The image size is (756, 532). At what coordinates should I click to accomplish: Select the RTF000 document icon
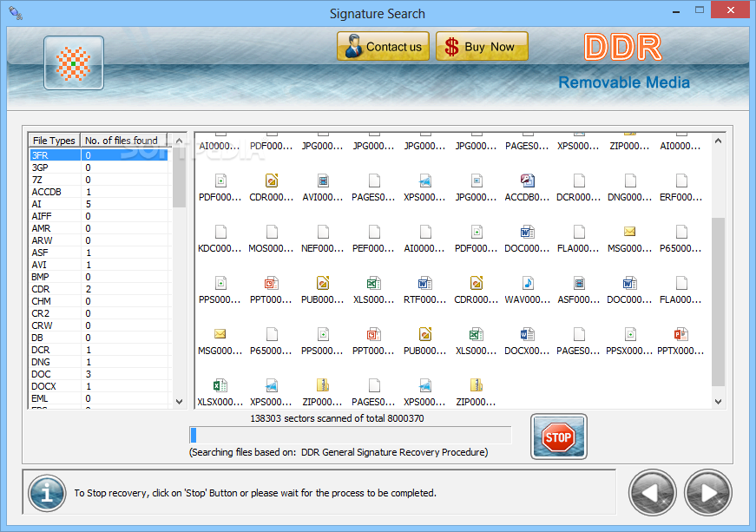click(x=425, y=283)
